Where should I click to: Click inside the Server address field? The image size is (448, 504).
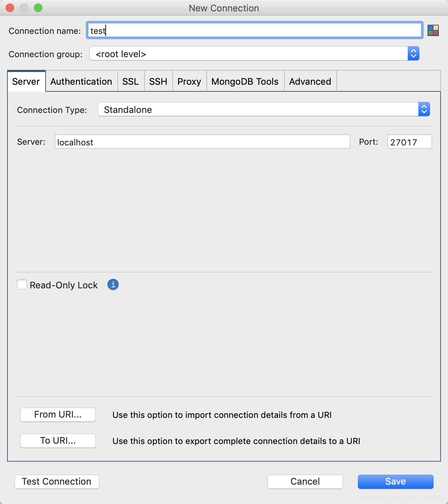click(202, 142)
